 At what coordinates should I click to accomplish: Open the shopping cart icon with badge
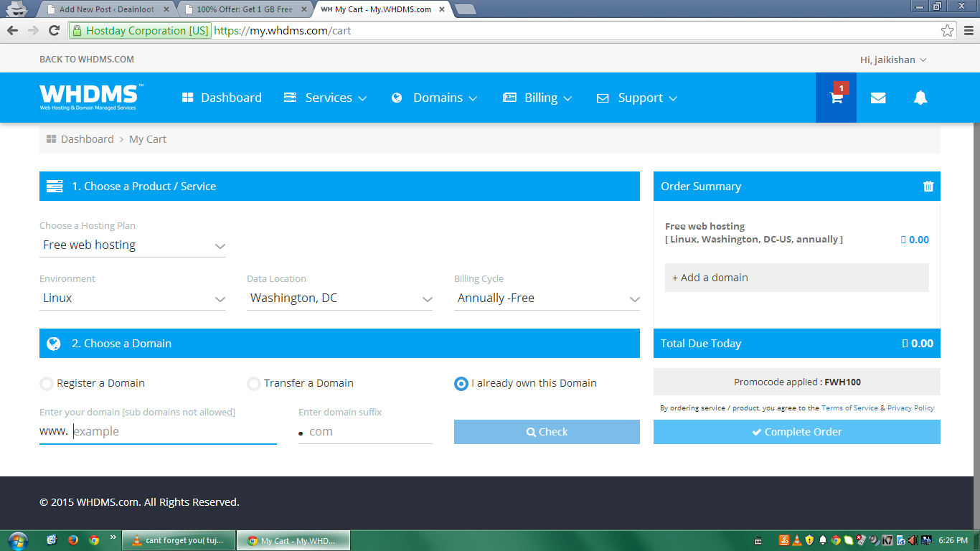click(836, 98)
